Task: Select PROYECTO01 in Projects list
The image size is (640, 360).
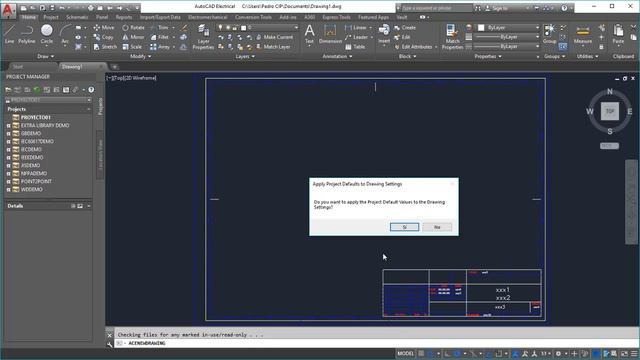Action: [x=36, y=118]
